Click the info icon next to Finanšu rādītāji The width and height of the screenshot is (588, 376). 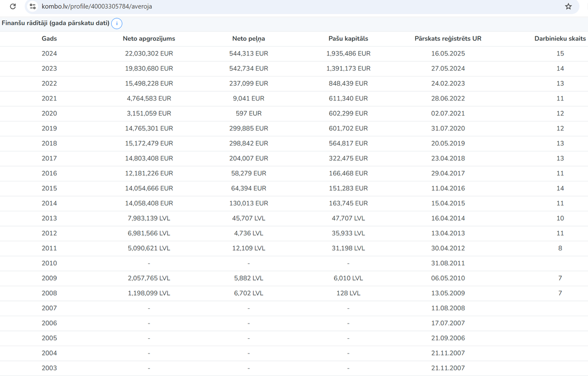tap(117, 24)
